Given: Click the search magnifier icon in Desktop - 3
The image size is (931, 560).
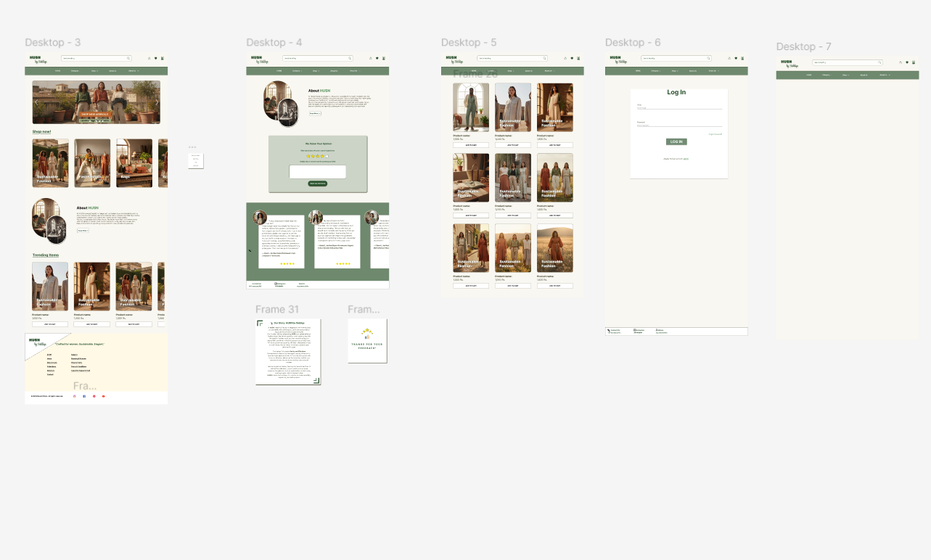Looking at the screenshot, I should (128, 58).
